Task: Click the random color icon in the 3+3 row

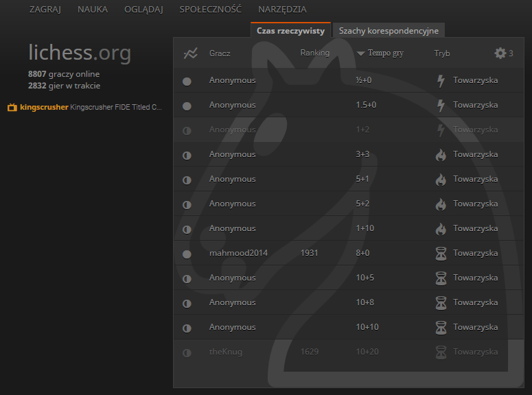Action: click(187, 156)
